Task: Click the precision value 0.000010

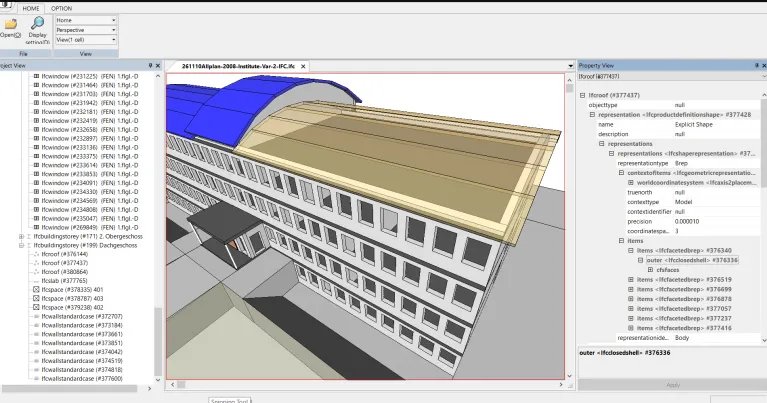Action: click(687, 222)
